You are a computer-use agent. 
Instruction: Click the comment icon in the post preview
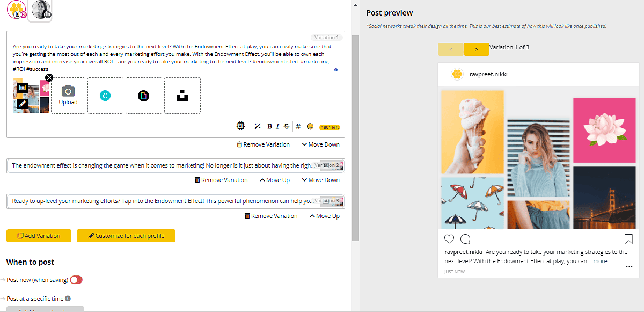point(465,238)
